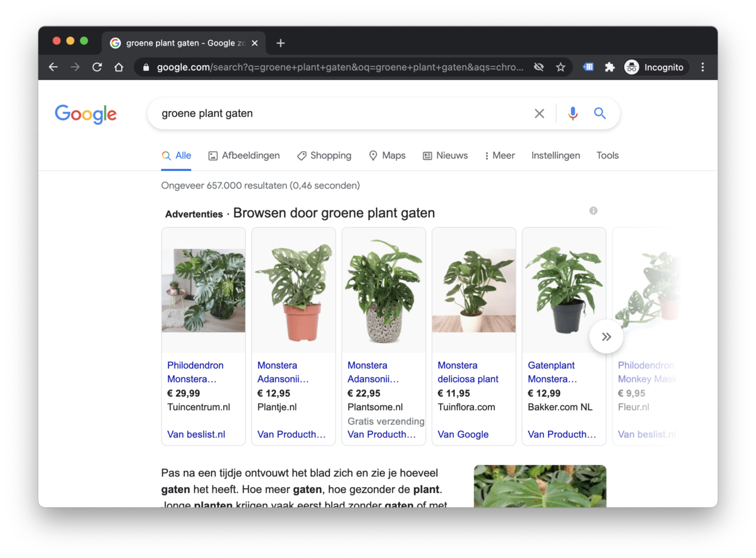Switch to Afbeeldingen tab
Viewport: 756px width, 558px height.
(244, 155)
